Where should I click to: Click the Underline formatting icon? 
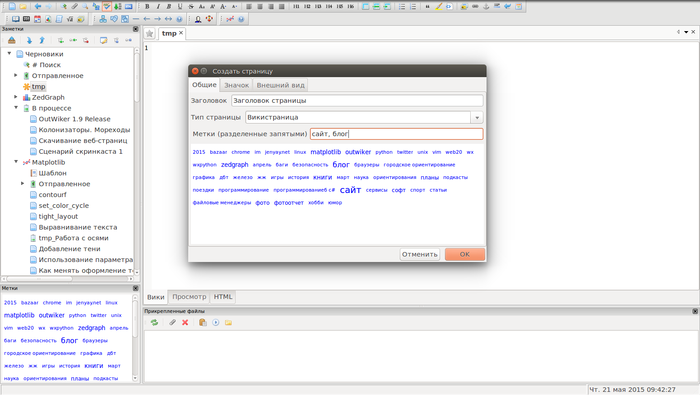coord(180,7)
